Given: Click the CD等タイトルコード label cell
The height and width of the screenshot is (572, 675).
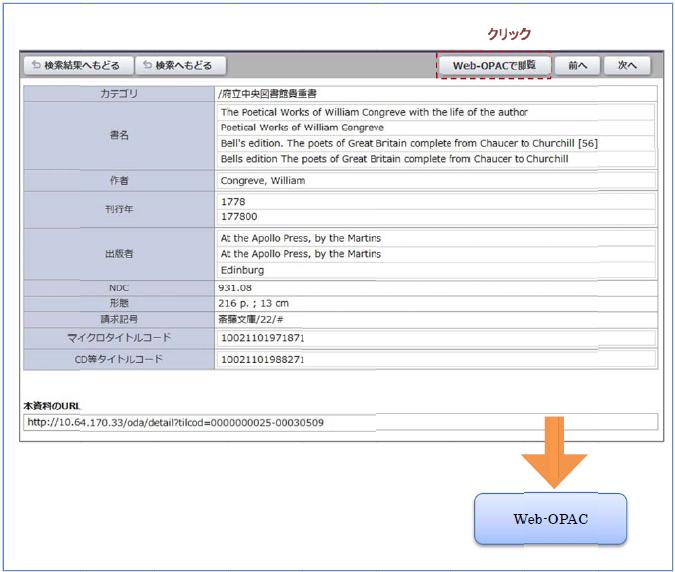Looking at the screenshot, I should tap(119, 359).
